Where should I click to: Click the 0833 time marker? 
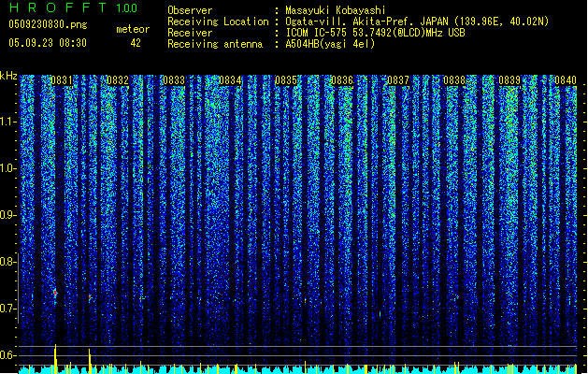pos(174,80)
